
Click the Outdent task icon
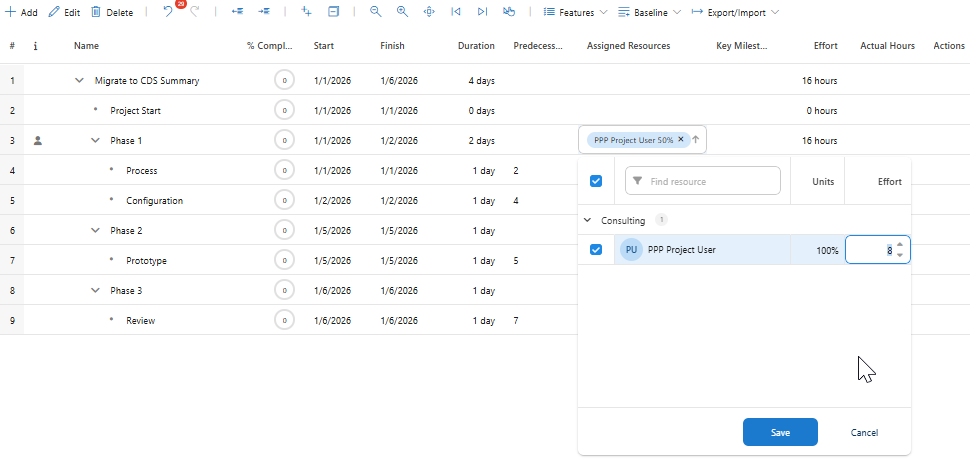[x=237, y=13]
